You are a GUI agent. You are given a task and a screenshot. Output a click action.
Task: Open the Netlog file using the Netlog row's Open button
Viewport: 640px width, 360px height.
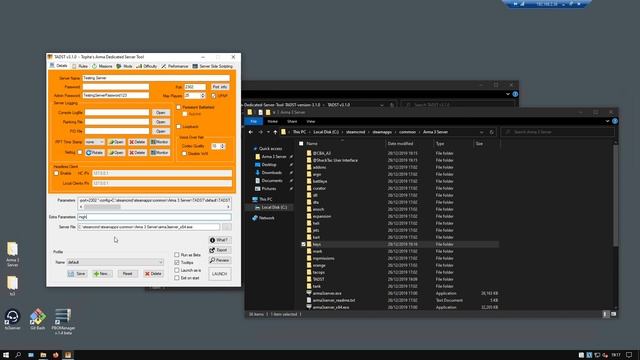click(x=116, y=153)
